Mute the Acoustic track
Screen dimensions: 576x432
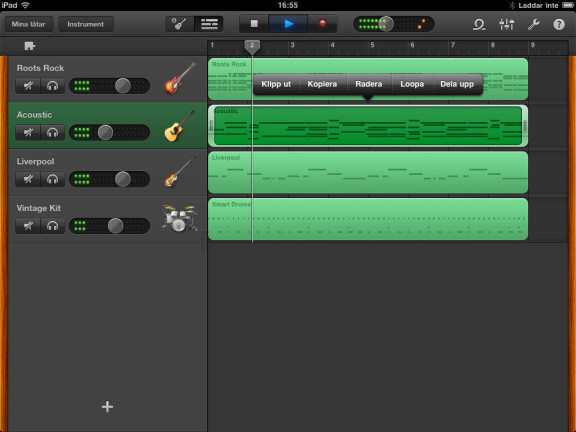[x=28, y=133]
